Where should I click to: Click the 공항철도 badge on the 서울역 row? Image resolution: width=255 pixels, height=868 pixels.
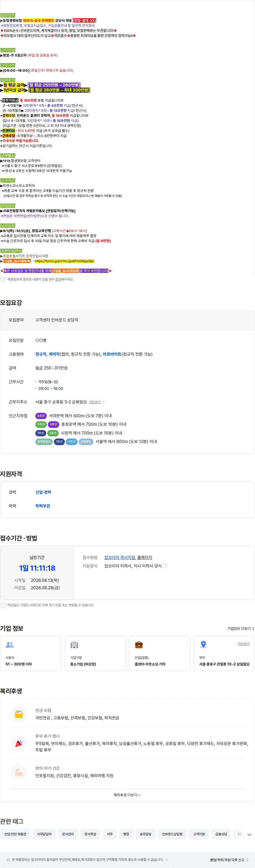pyautogui.click(x=86, y=441)
